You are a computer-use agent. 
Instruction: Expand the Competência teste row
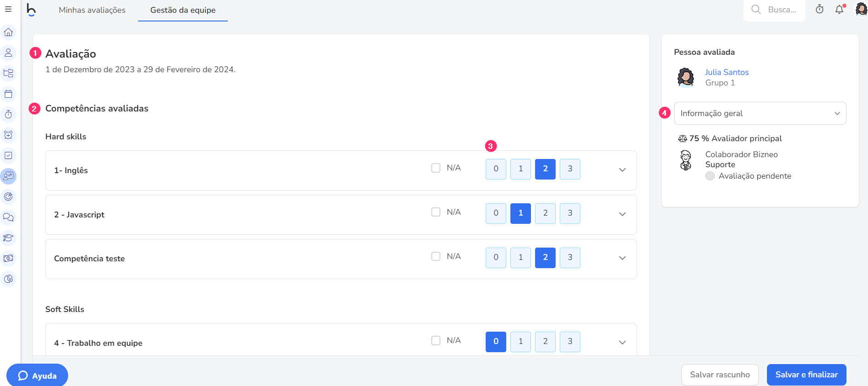622,258
